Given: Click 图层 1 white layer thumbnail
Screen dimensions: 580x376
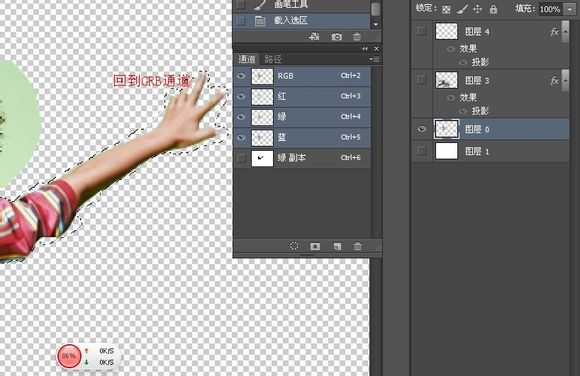Looking at the screenshot, I should [x=446, y=151].
